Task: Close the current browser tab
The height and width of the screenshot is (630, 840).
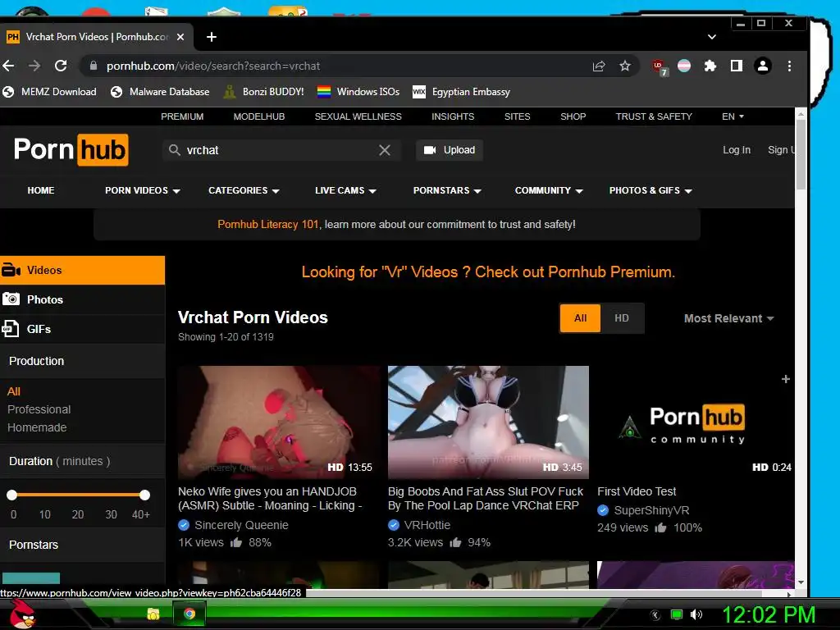Action: pos(180,37)
